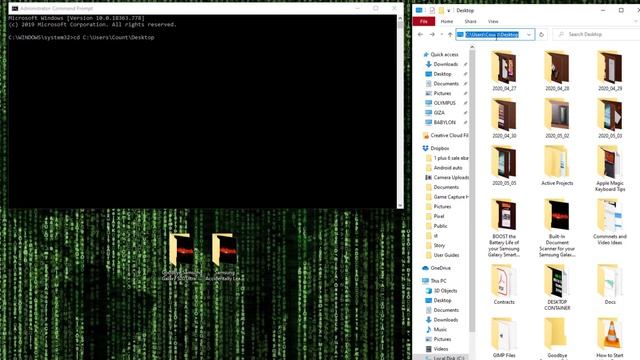Select the Docs folder
The image size is (640, 360).
coord(610,284)
